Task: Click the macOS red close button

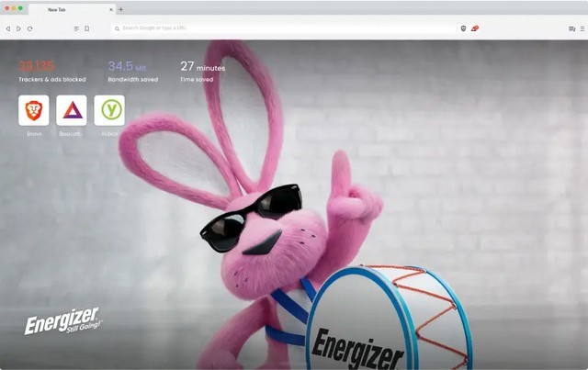Action: point(7,8)
